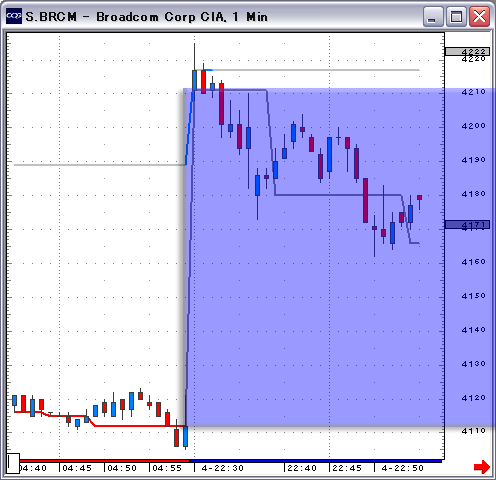
Task: Click the red right arrow at bottom corner
Action: pos(482,466)
